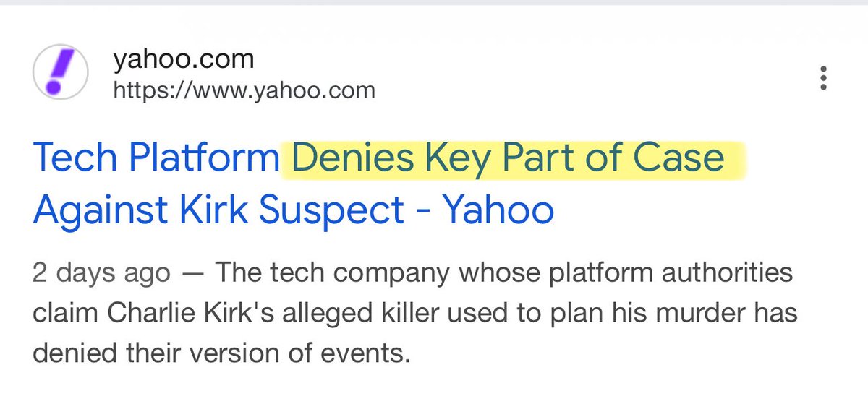Open the "Tech Platform" headline link
The width and height of the screenshot is (868, 404).
pos(156,158)
